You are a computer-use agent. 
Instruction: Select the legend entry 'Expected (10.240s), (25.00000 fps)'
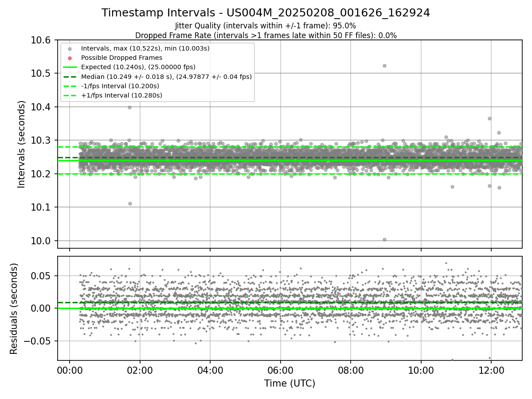138,67
